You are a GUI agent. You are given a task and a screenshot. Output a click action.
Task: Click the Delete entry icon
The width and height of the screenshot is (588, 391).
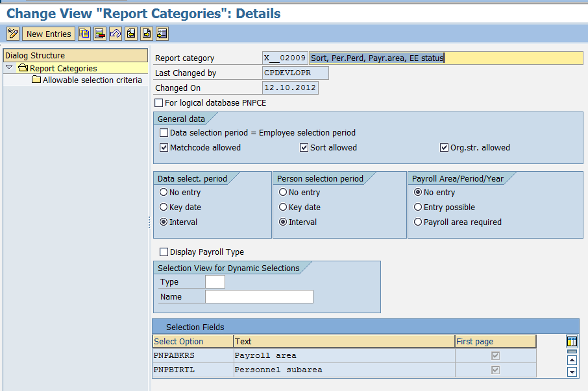(100, 34)
